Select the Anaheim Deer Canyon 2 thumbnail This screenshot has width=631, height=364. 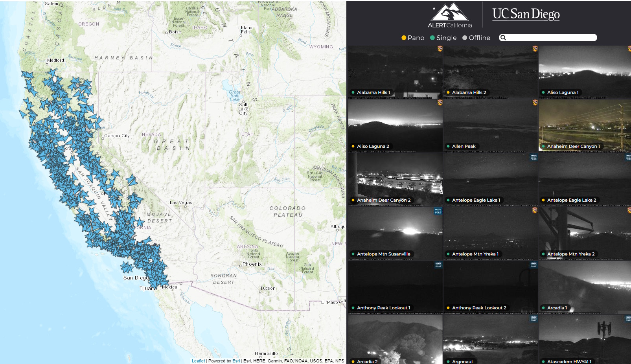pyautogui.click(x=395, y=179)
